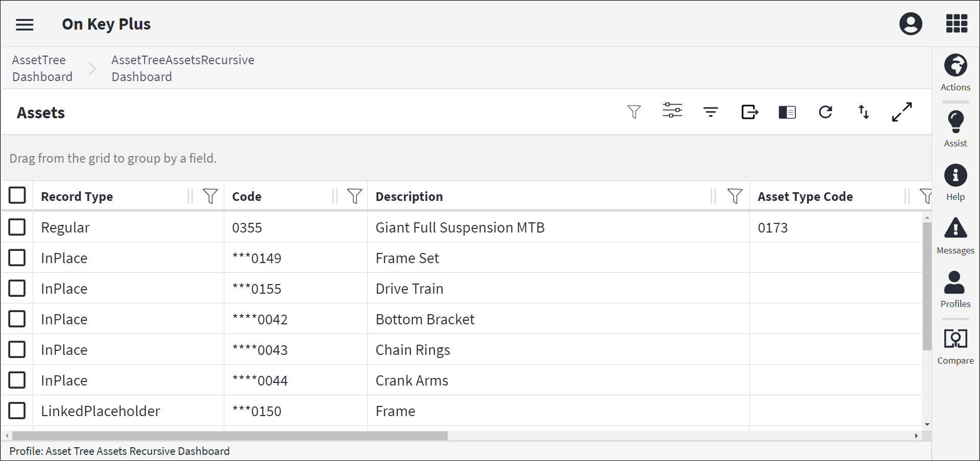Expand the Assets grid to full screen
Screen dimensions: 980x461
point(901,112)
